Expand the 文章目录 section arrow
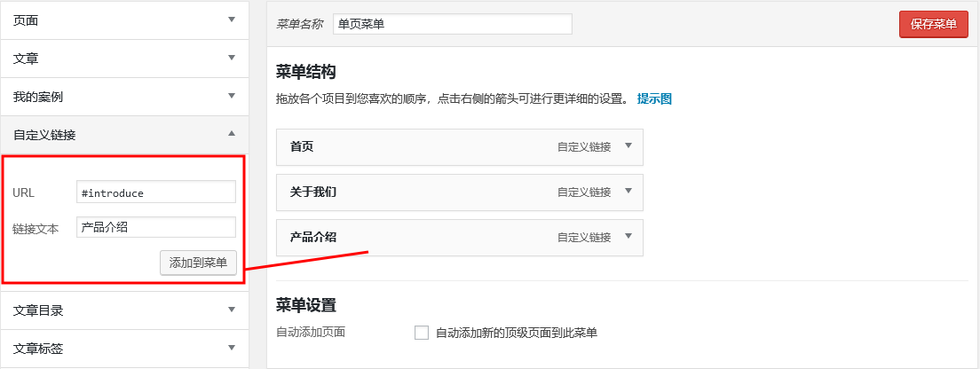 tap(232, 310)
